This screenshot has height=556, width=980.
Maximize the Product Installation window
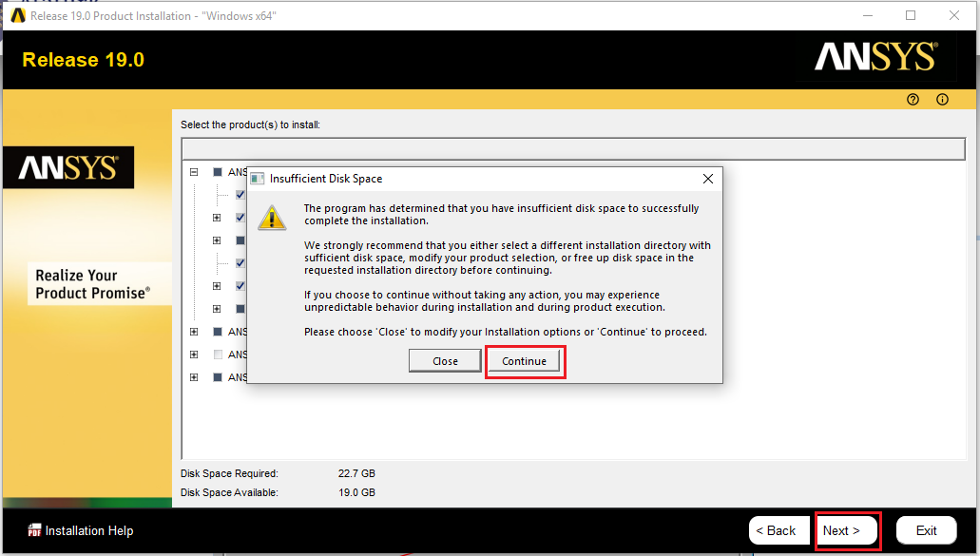911,15
